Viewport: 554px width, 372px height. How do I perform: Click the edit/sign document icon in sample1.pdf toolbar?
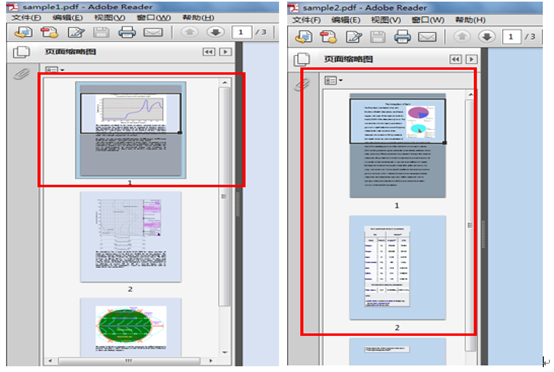coord(76,33)
